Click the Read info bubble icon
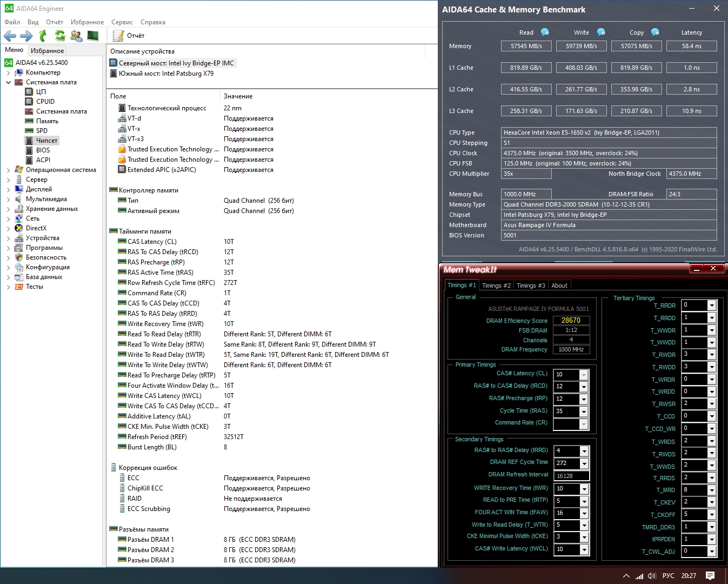Image resolution: width=728 pixels, height=584 pixels. coord(545,32)
